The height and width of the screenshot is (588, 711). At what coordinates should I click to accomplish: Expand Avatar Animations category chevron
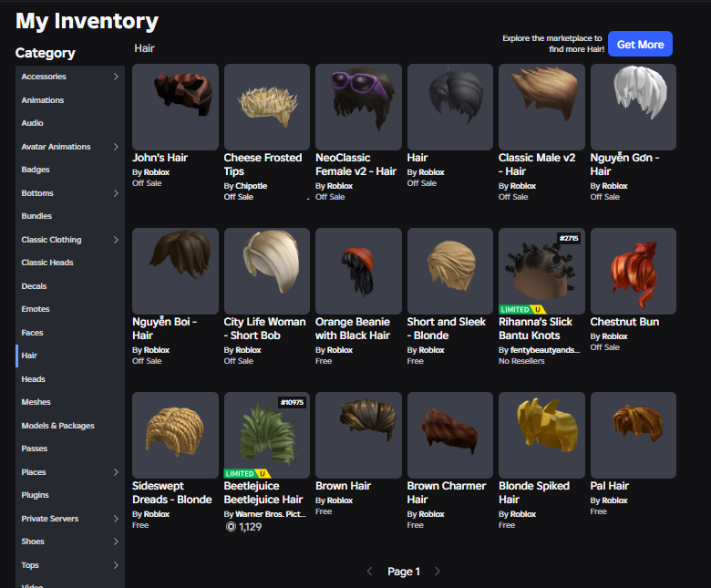(116, 147)
